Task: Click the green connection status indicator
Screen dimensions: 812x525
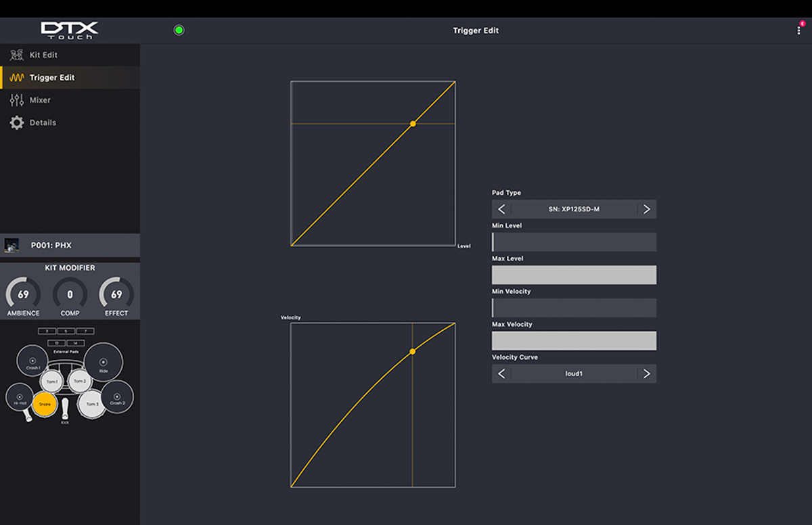Action: [x=179, y=30]
